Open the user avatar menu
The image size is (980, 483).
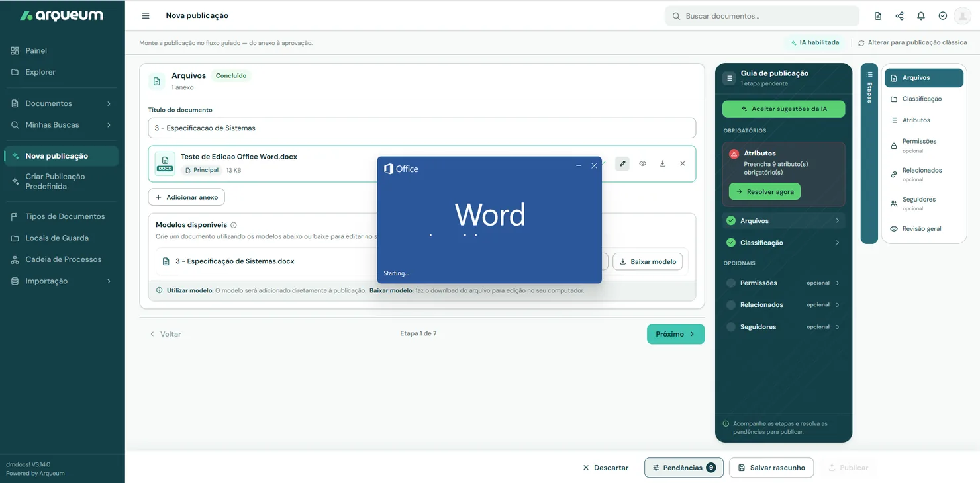point(962,16)
